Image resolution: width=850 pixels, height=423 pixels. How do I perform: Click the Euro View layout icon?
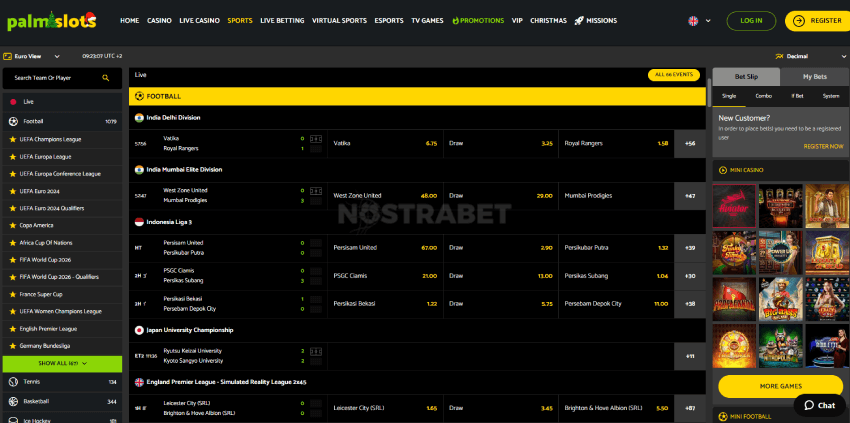pos(8,56)
